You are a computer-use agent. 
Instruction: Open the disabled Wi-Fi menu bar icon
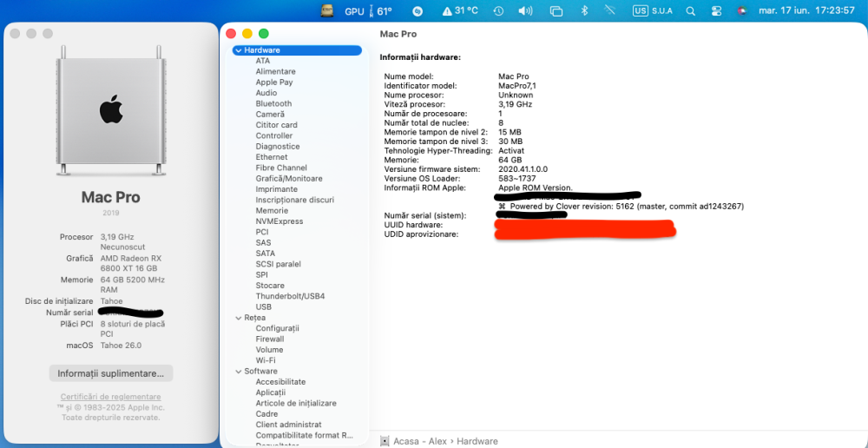coord(610,10)
